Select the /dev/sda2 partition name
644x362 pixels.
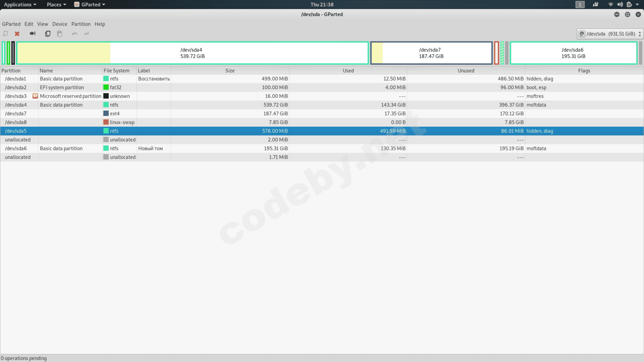coord(16,87)
